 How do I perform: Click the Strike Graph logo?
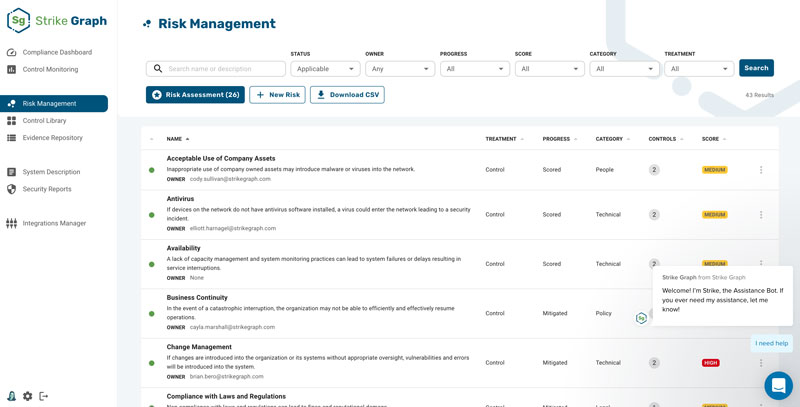click(57, 21)
